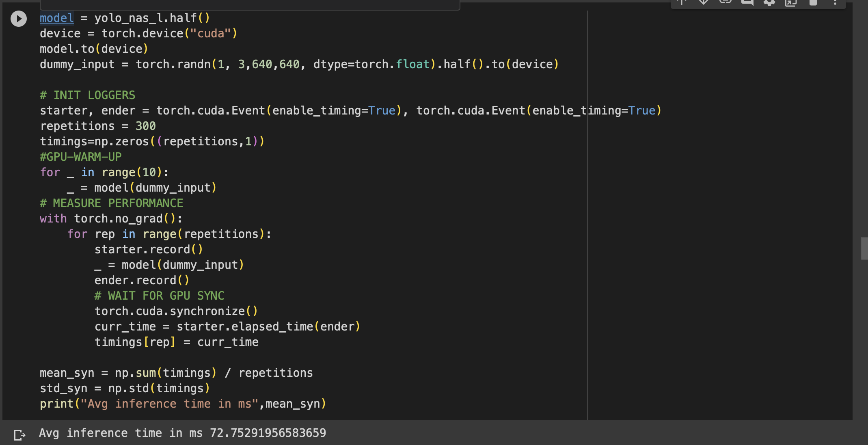Click the std_syn = np.std(timings) line
The width and height of the screenshot is (868, 445).
[125, 388]
